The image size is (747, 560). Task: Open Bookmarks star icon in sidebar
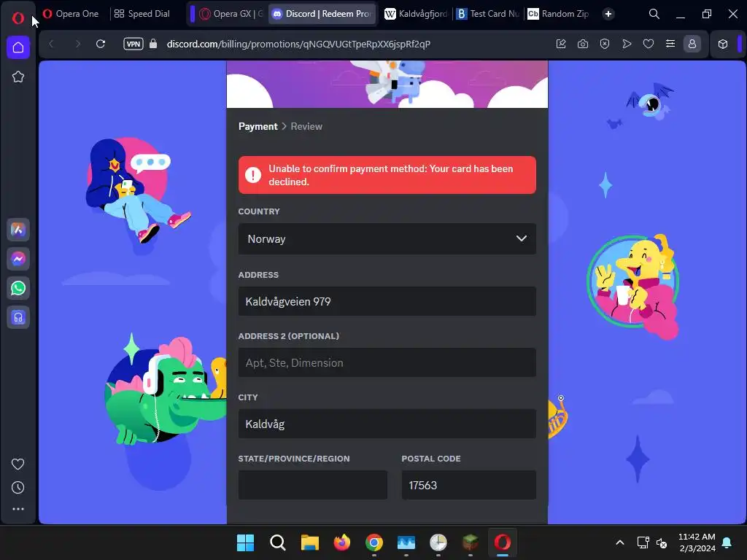pyautogui.click(x=18, y=77)
